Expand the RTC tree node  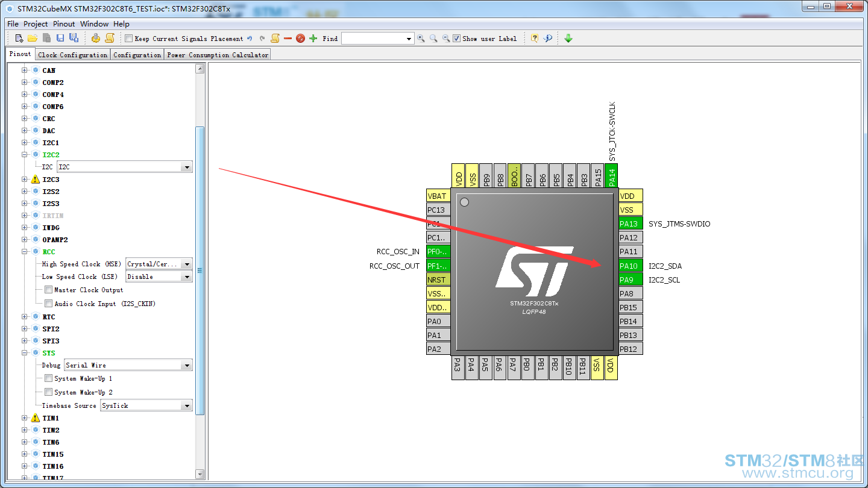[25, 317]
